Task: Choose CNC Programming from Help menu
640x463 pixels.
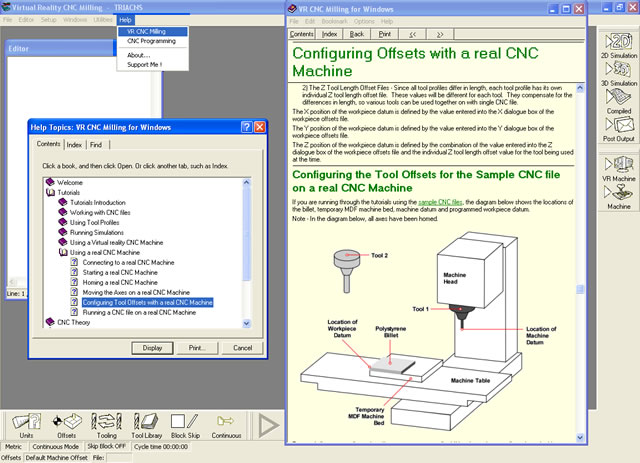Action: (153, 41)
